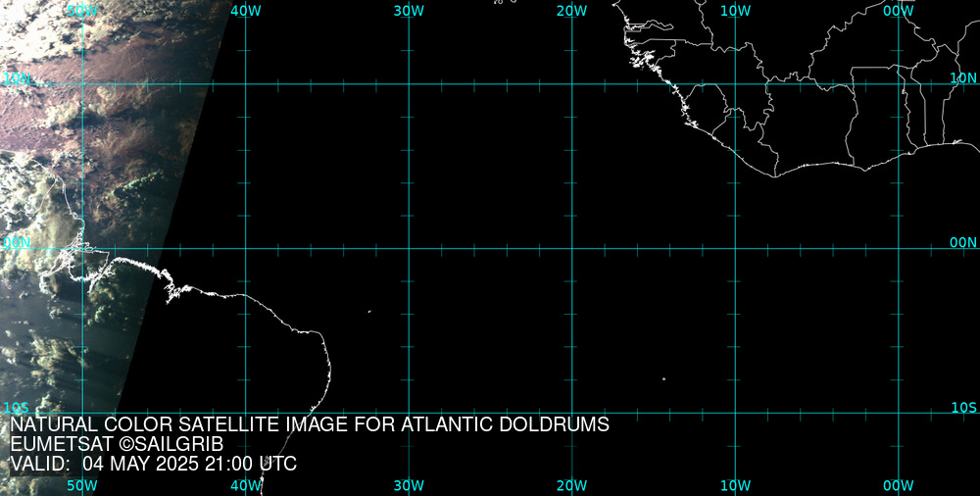Click the 00W longitude label on the top edge

(899, 11)
